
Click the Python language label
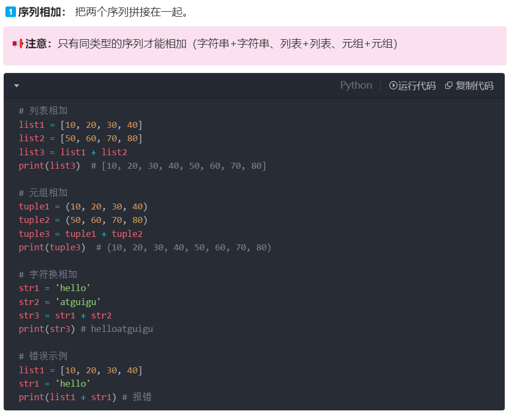356,85
